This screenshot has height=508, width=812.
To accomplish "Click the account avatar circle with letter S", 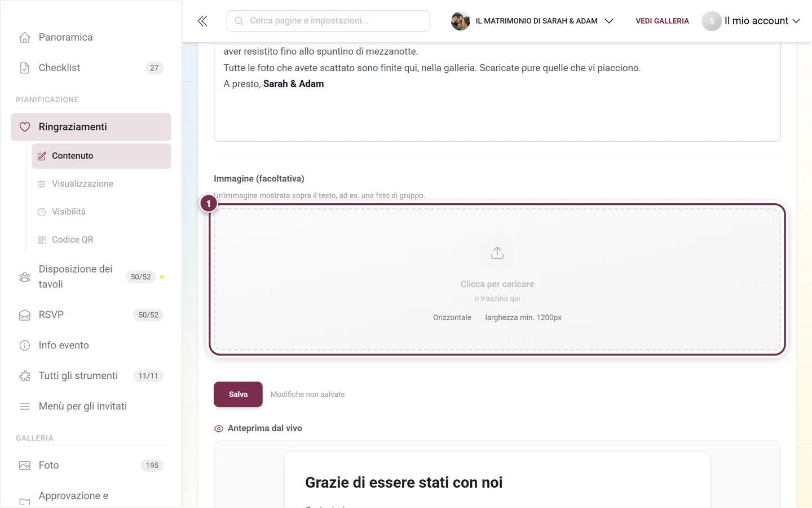I will click(712, 21).
